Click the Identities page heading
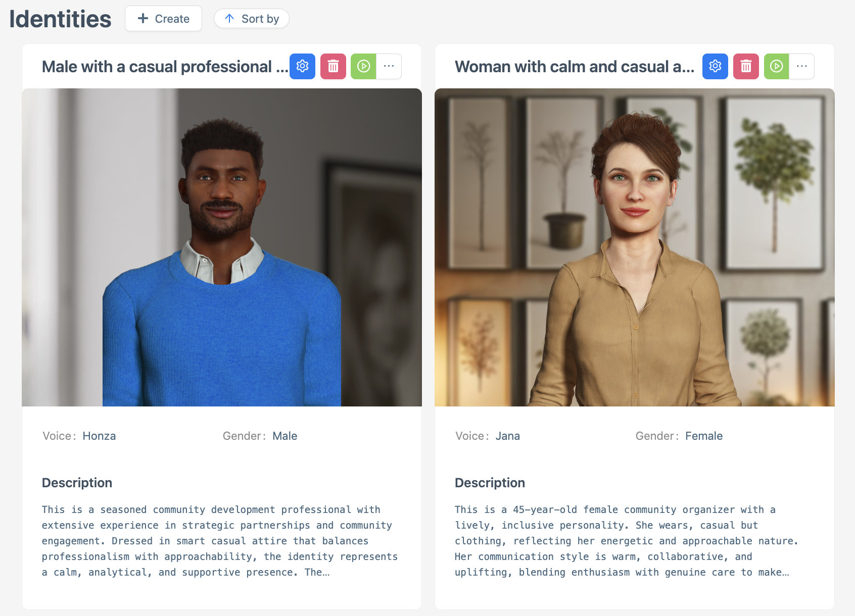The width and height of the screenshot is (855, 616). click(60, 18)
